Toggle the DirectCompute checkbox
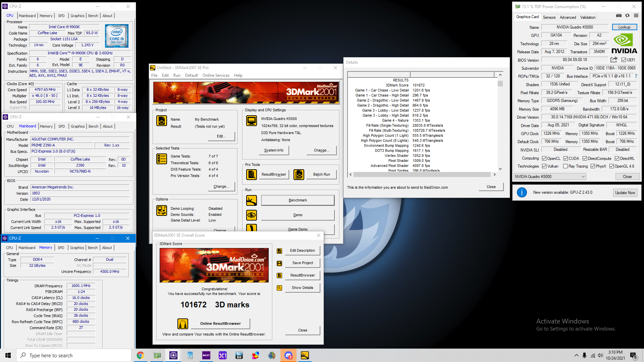This screenshot has height=362, width=644. click(585, 159)
